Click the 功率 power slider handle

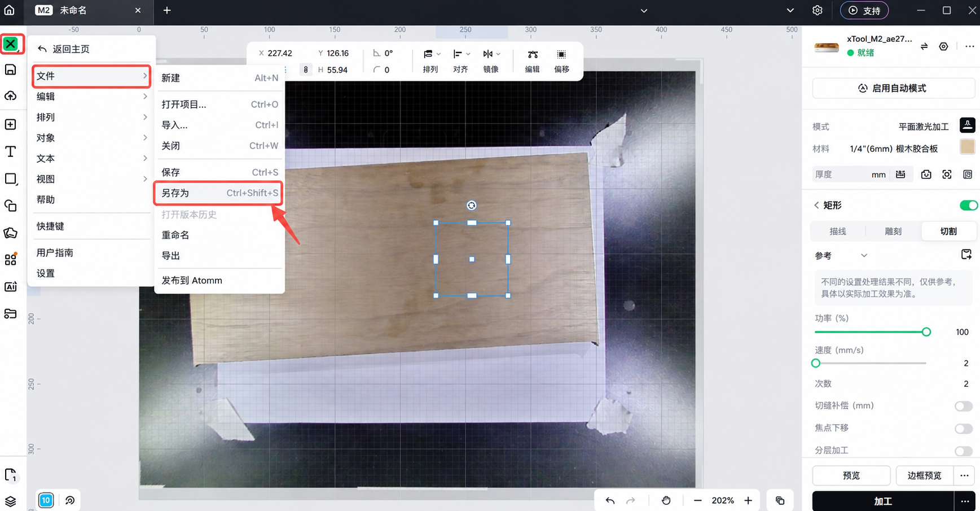click(x=926, y=332)
